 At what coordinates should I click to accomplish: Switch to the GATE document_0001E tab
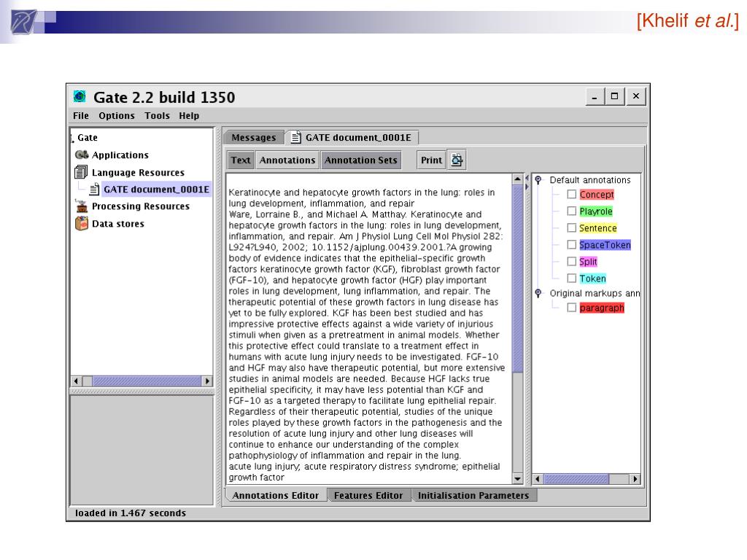coord(352,138)
